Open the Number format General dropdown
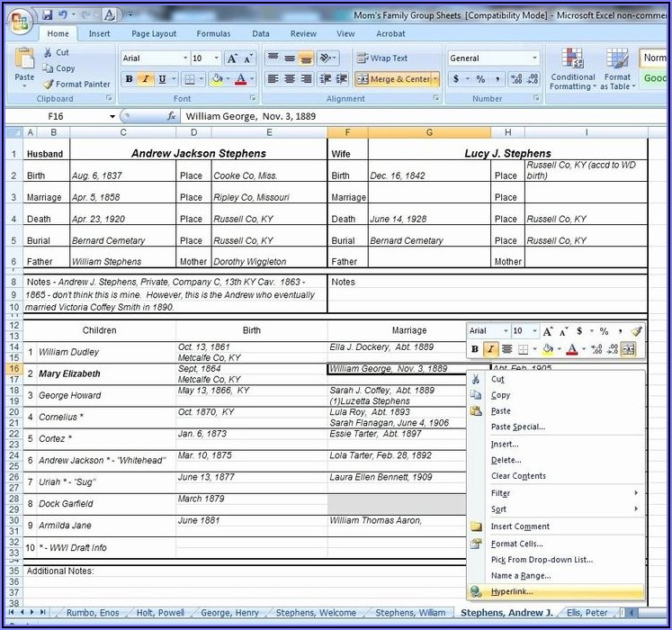672x630 pixels. (534, 58)
